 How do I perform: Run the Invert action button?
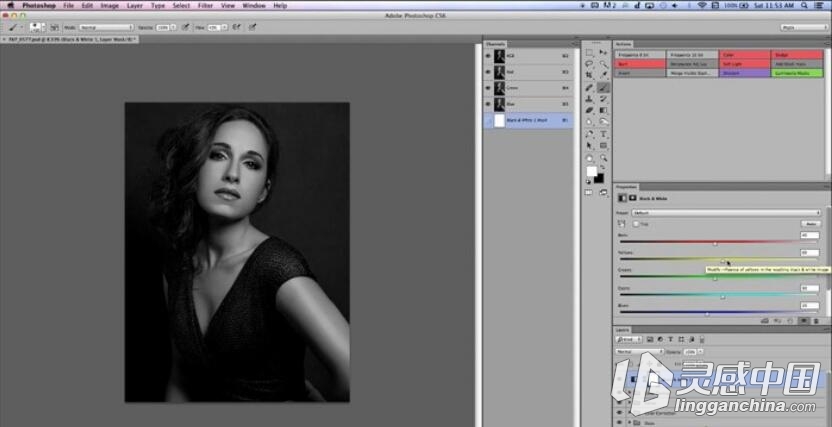coord(640,73)
